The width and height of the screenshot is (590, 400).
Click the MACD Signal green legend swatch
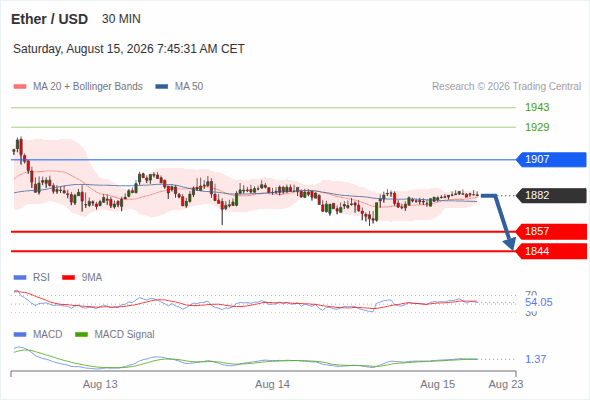tap(82, 335)
